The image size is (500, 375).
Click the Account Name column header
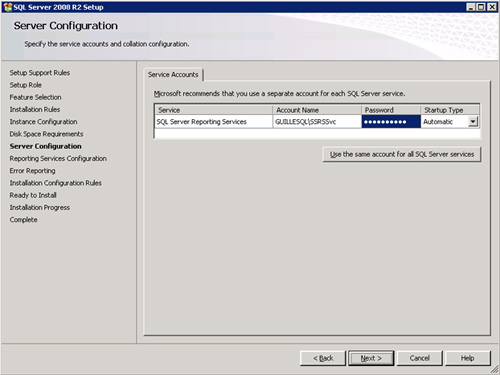(317, 110)
